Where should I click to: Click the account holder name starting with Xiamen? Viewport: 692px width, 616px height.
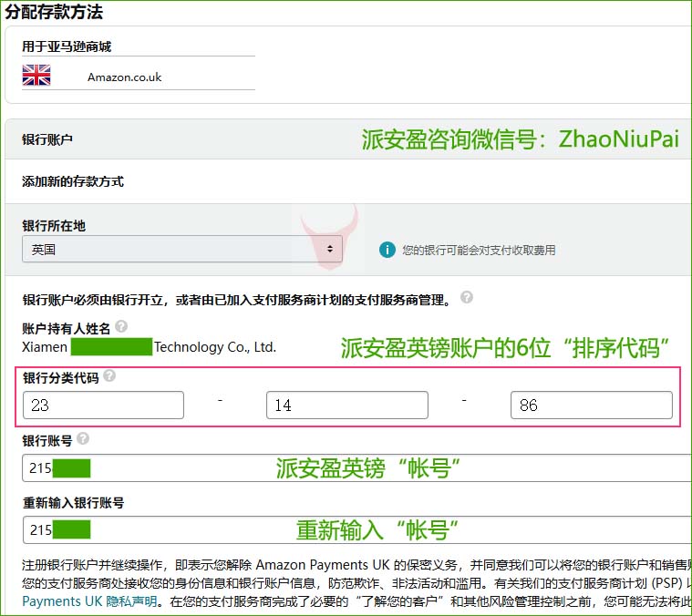(x=150, y=347)
